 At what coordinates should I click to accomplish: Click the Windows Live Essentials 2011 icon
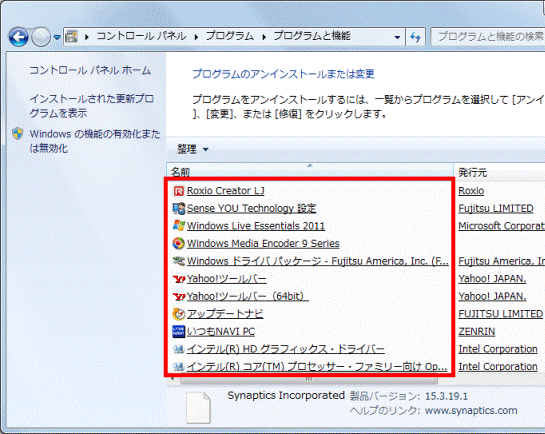coord(178,226)
